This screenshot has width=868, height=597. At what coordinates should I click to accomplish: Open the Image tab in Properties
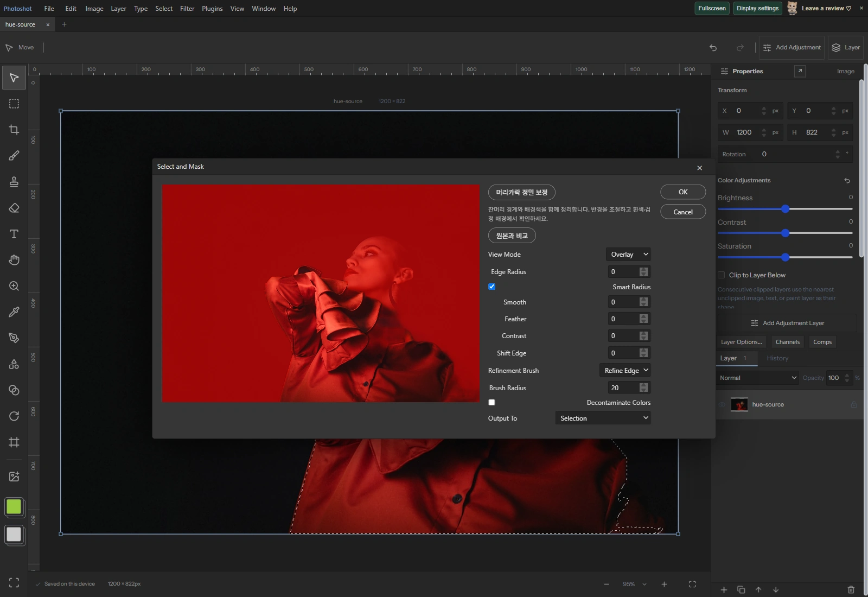[845, 71]
